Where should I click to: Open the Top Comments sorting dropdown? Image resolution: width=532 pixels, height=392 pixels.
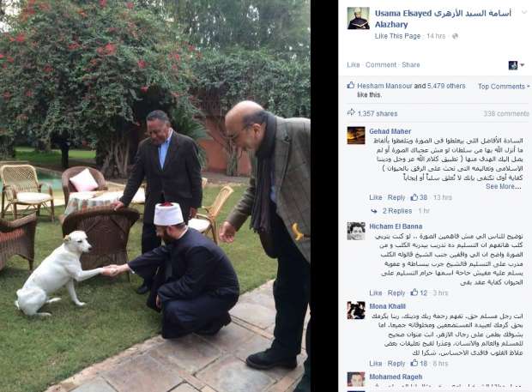click(x=504, y=87)
